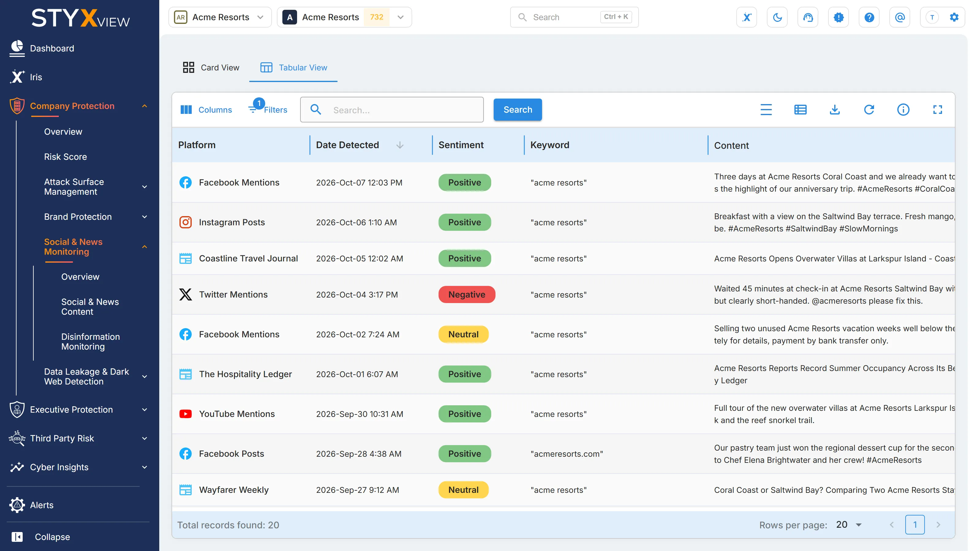Open help question mark icon

(x=869, y=17)
